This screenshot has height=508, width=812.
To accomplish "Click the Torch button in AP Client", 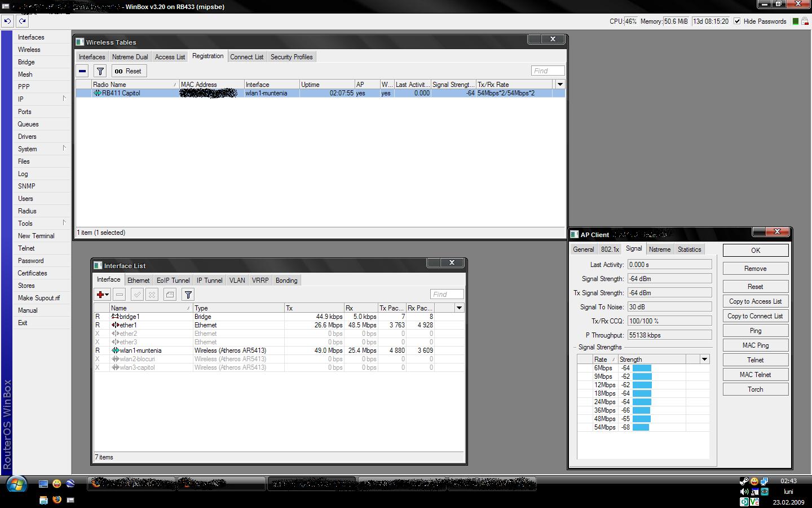I will (x=756, y=389).
